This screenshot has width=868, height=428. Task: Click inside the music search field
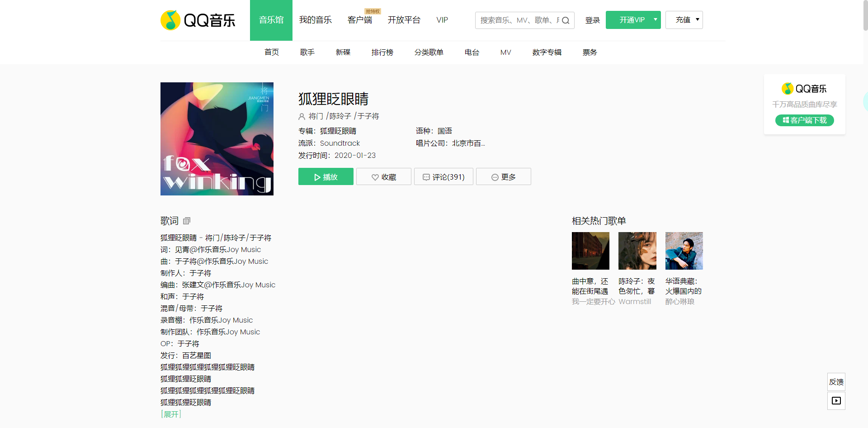tap(518, 20)
